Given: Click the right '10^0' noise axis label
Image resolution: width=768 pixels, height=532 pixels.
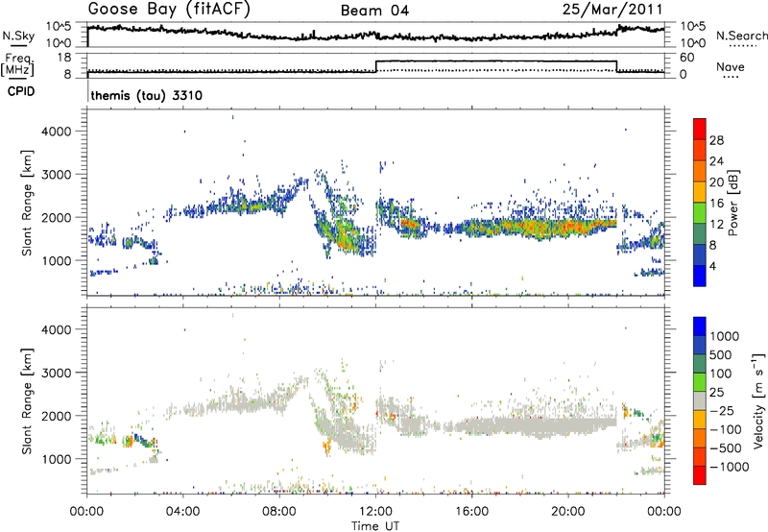Looking at the screenshot, I should tap(693, 43).
